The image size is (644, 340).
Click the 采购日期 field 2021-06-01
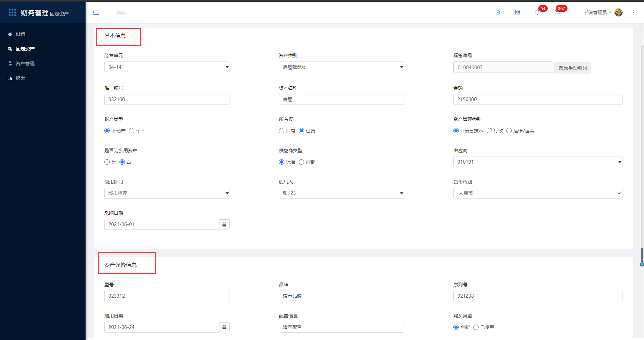162,224
